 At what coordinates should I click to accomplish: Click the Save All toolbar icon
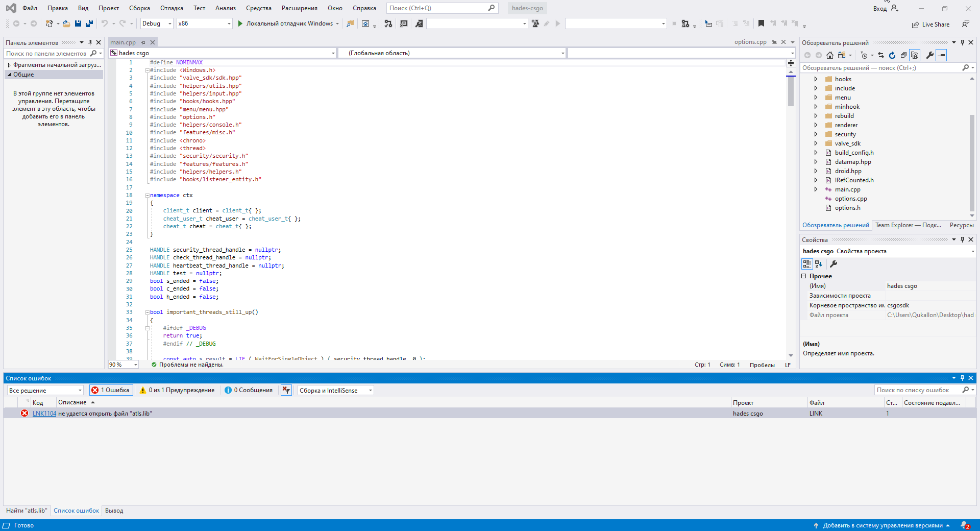pos(89,23)
